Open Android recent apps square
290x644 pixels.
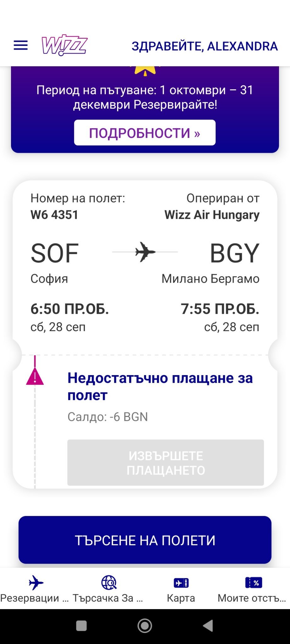coord(82,626)
